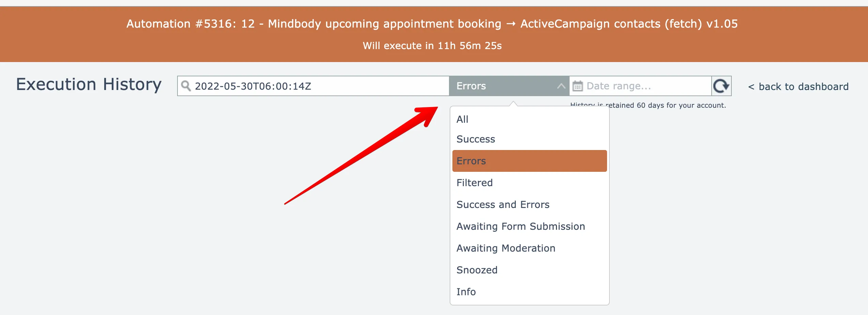The width and height of the screenshot is (868, 315).
Task: Choose Success and Errors option
Action: [503, 205]
